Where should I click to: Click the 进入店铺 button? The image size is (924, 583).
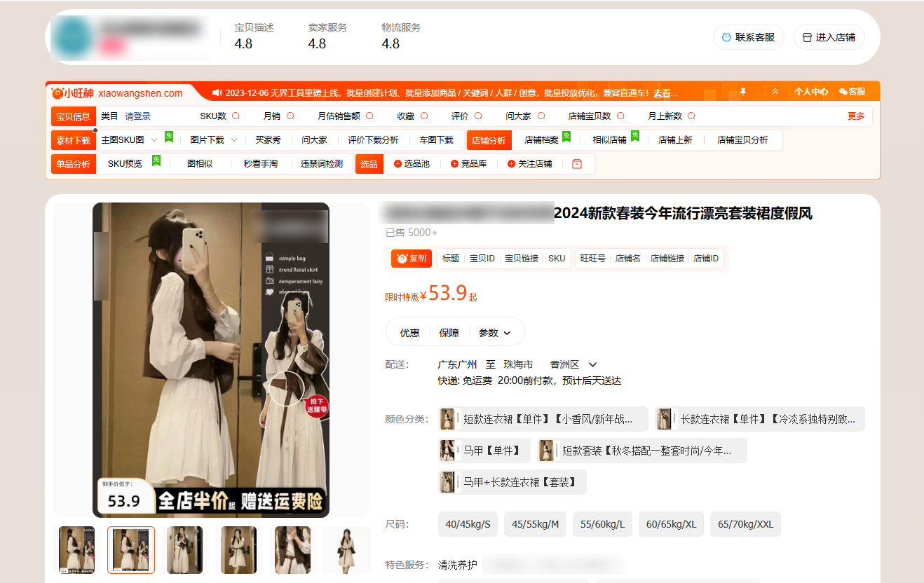point(829,37)
